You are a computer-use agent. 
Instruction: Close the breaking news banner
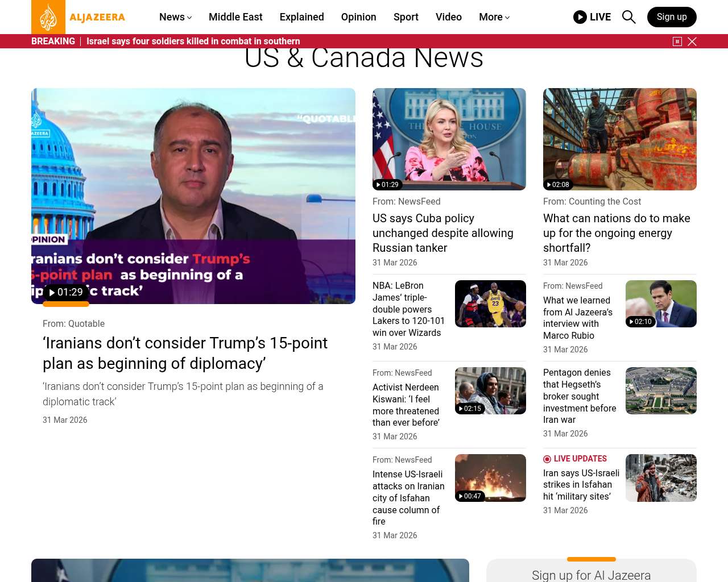[x=692, y=41]
